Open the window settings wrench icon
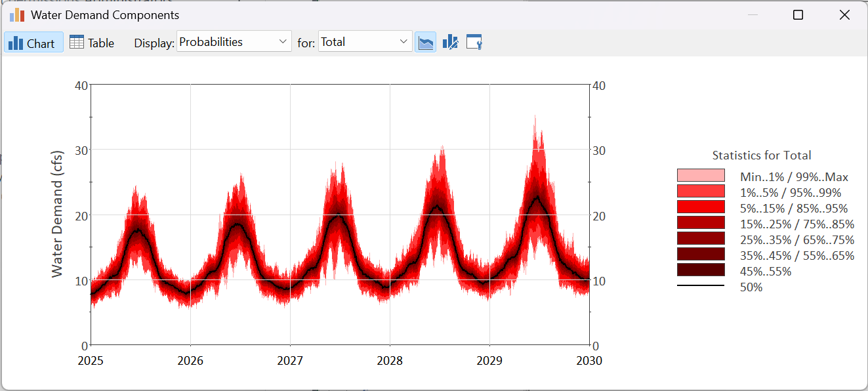 [474, 43]
